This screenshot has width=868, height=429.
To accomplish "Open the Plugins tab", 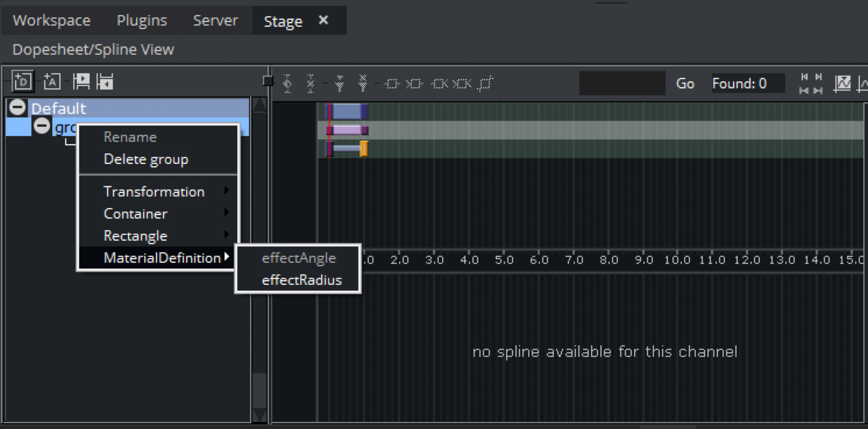I will (141, 21).
